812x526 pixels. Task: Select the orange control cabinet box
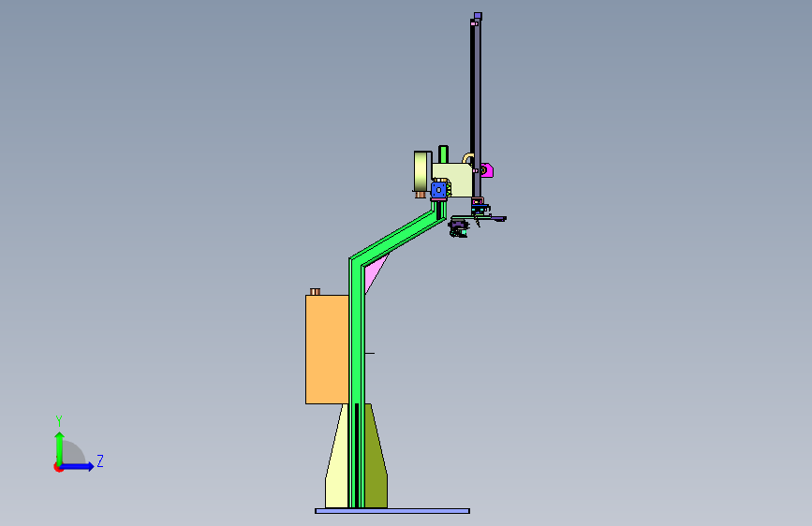click(327, 349)
